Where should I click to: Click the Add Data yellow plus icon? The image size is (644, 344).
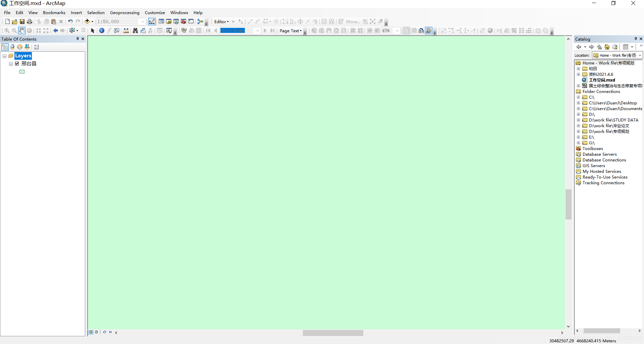coord(87,21)
